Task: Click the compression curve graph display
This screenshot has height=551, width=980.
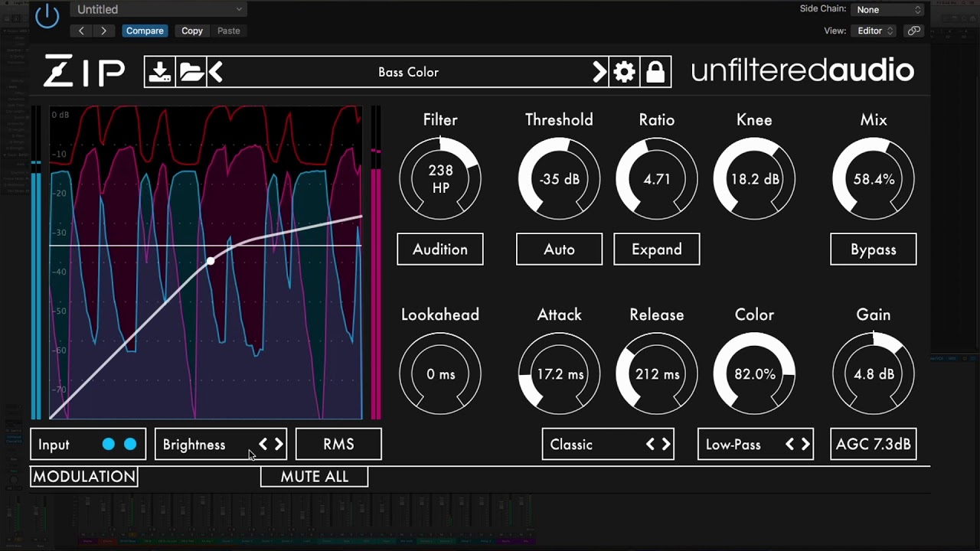Action: coord(206,262)
